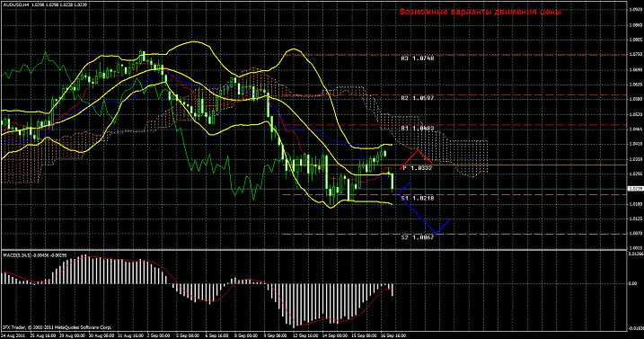Click the current price tag 1.0239
644x339 pixels.
point(634,189)
